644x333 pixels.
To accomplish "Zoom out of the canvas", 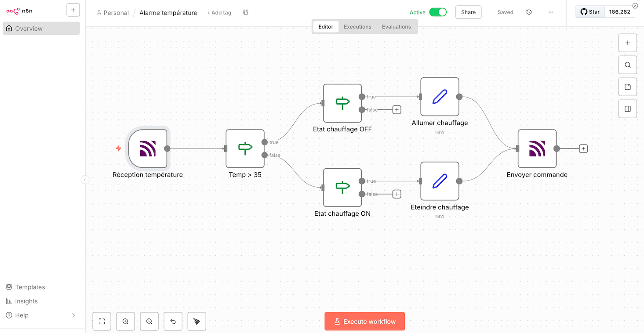I will 149,321.
